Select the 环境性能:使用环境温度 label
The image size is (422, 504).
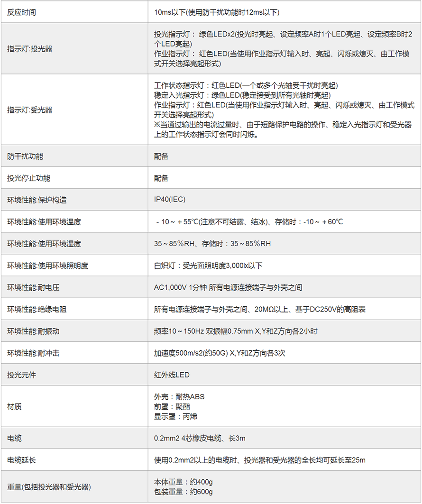point(44,222)
